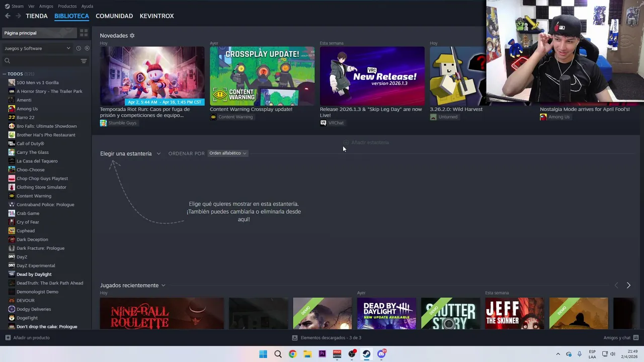Show ready-to-play games play icon
This screenshot has height=362, width=644.
[x=87, y=48]
